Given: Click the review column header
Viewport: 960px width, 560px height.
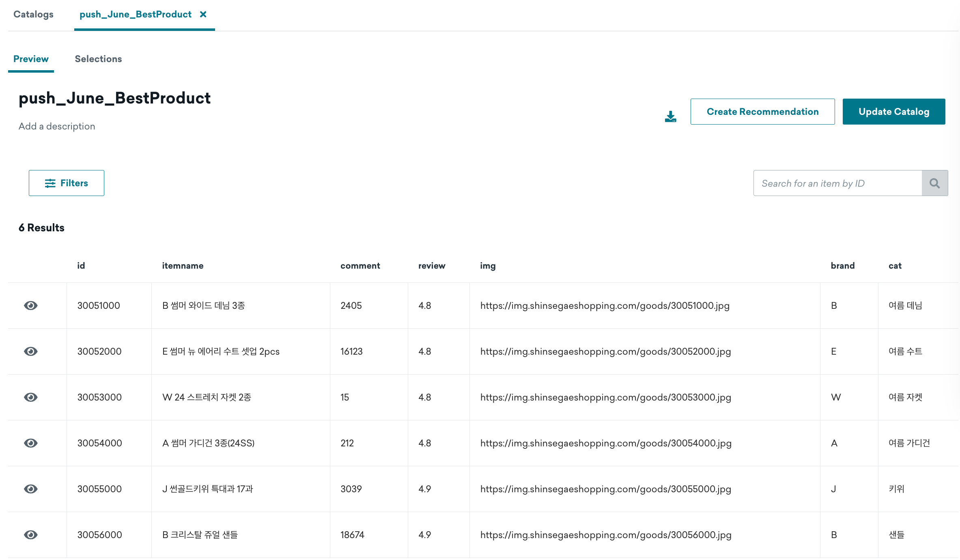Looking at the screenshot, I should click(x=432, y=266).
